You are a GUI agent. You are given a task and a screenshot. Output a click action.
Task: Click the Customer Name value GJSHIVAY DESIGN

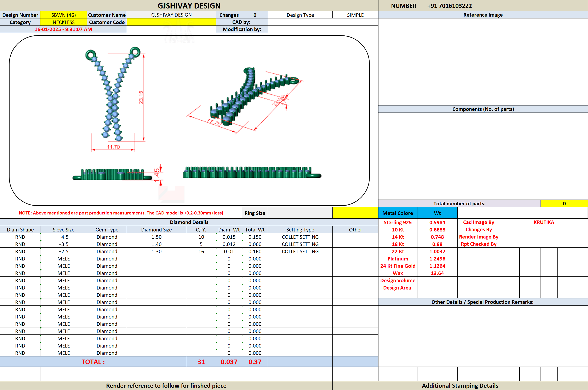(x=171, y=15)
